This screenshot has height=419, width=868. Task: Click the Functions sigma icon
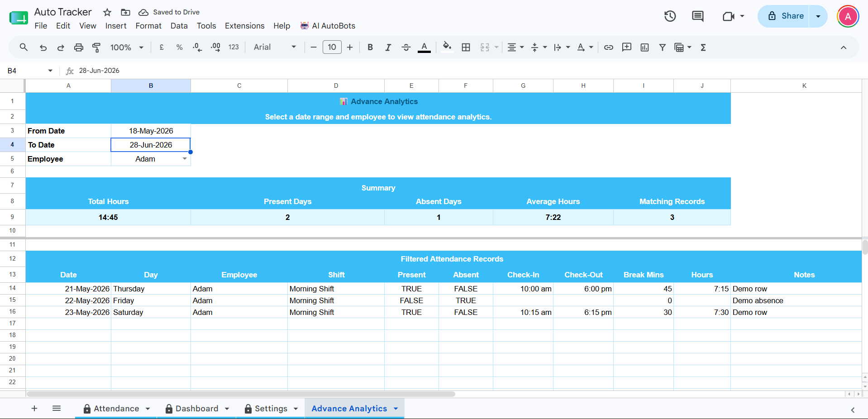703,47
